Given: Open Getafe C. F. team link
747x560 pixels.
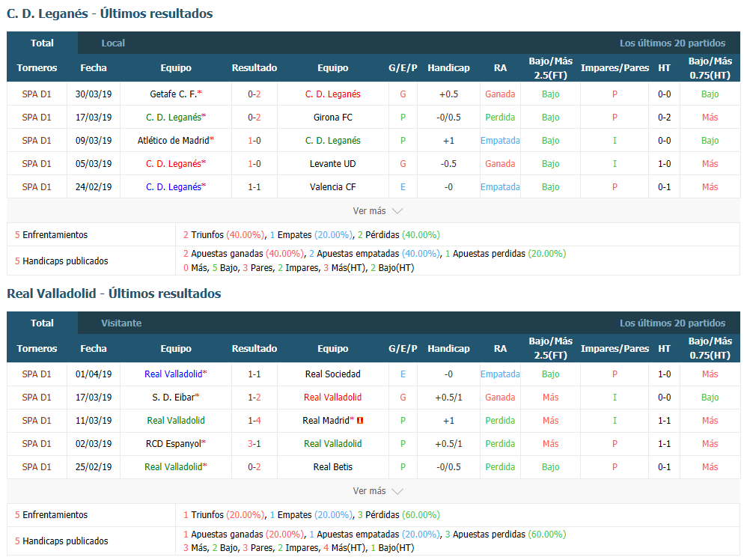Looking at the screenshot, I should (174, 94).
